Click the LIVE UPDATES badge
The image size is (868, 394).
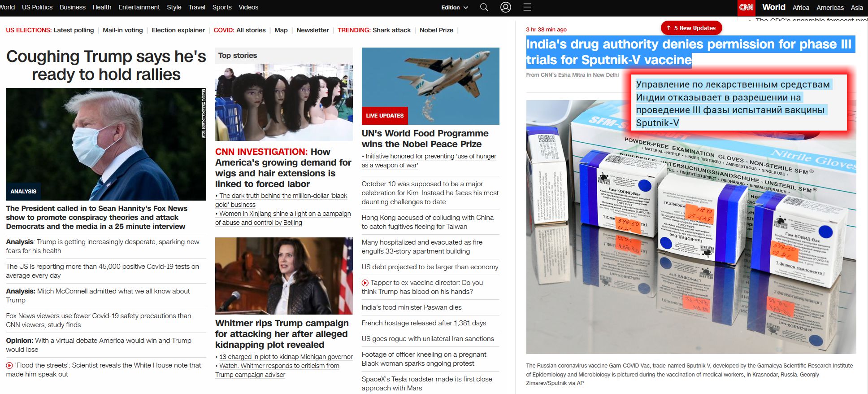click(x=385, y=116)
